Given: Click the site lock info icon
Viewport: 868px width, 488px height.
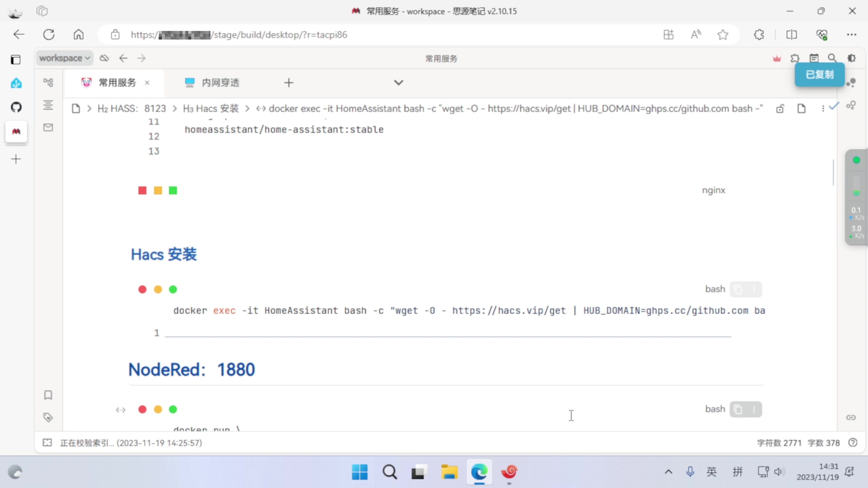Looking at the screenshot, I should click(115, 35).
